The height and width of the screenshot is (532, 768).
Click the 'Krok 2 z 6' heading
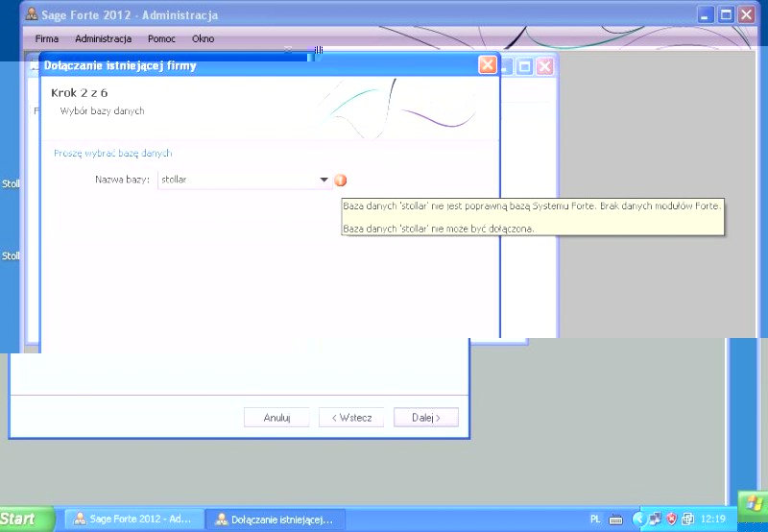[x=80, y=93]
